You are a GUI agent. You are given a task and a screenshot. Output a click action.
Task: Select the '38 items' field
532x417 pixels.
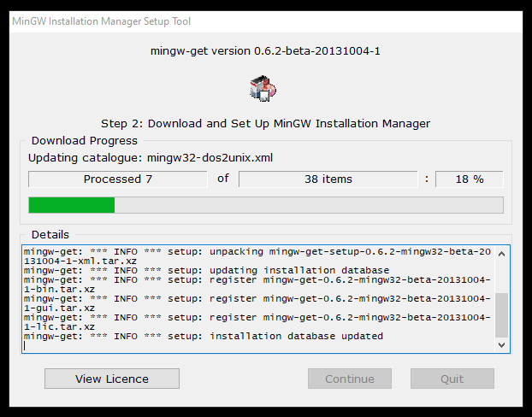point(328,179)
